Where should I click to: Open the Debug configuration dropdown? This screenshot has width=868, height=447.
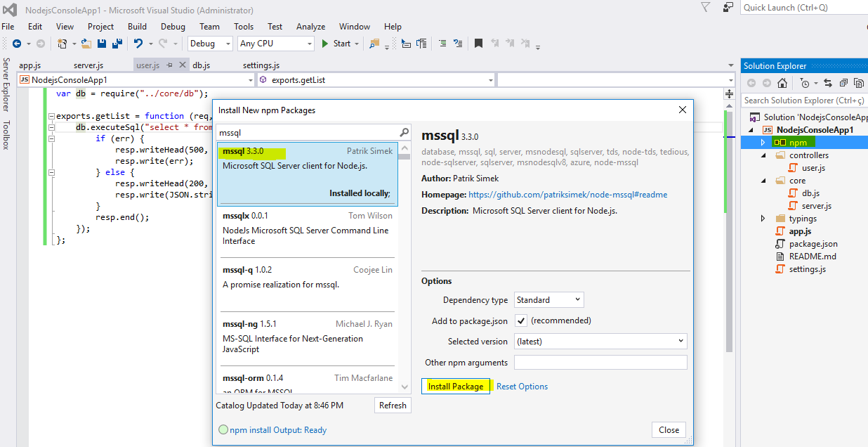click(x=210, y=44)
